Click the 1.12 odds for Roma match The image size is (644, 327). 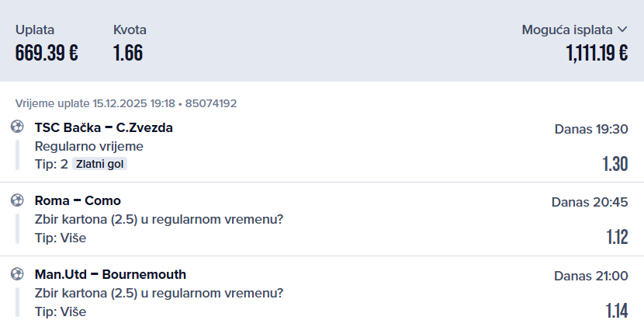618,237
